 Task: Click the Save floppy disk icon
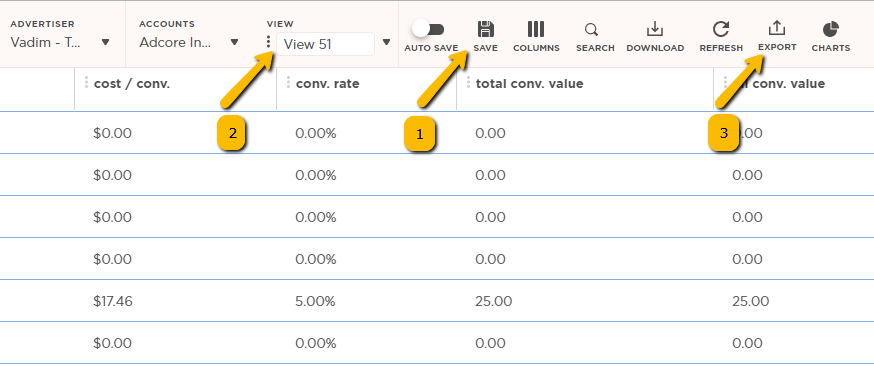coord(485,29)
